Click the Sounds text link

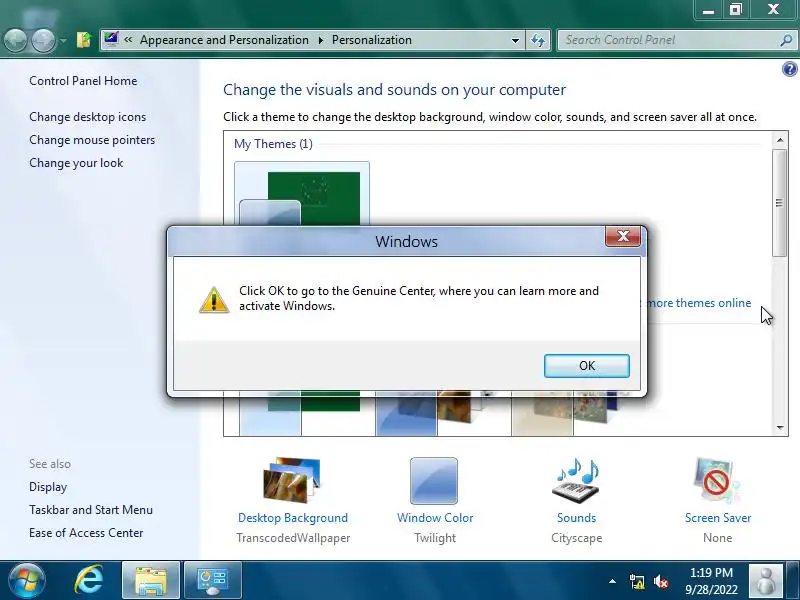point(577,518)
